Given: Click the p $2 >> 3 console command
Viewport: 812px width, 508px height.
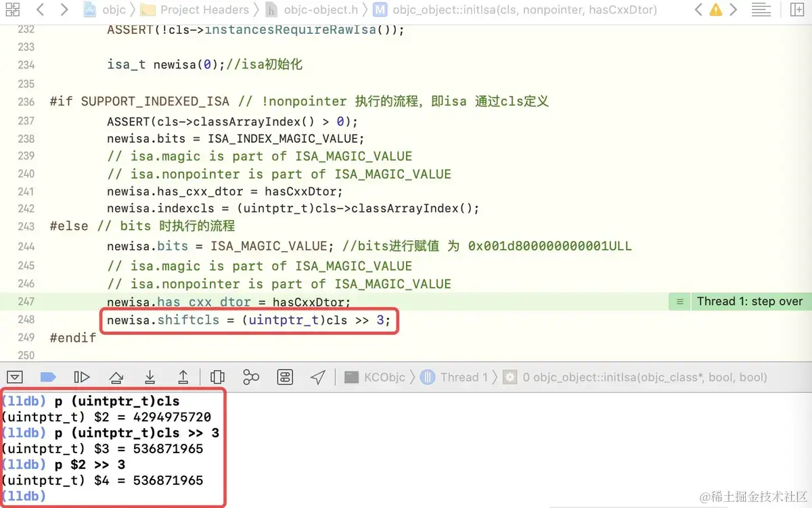Looking at the screenshot, I should click(90, 465).
